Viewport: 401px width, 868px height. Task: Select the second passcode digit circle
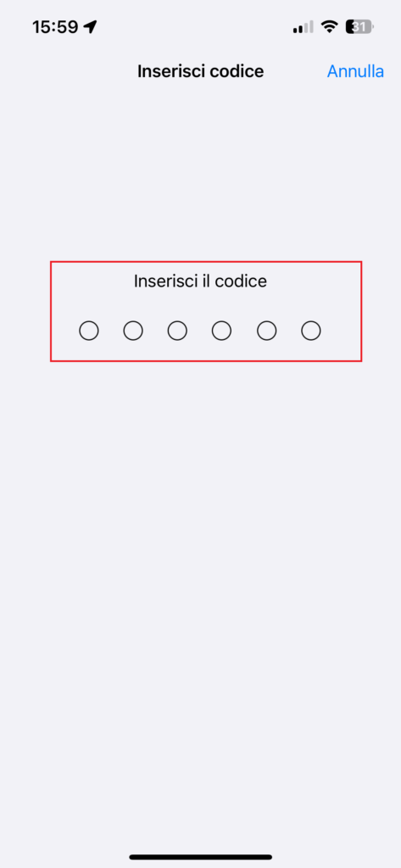click(133, 331)
